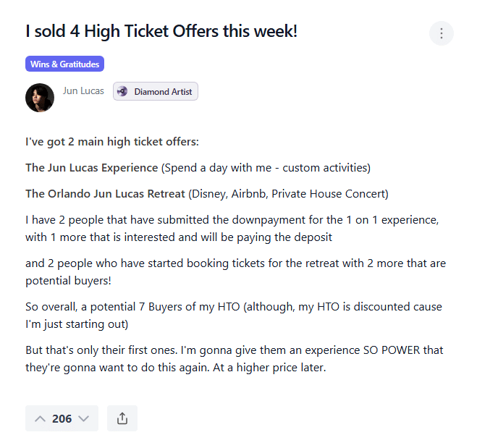The height and width of the screenshot is (448, 477).
Task: Click the 206 vote count
Action: click(62, 418)
